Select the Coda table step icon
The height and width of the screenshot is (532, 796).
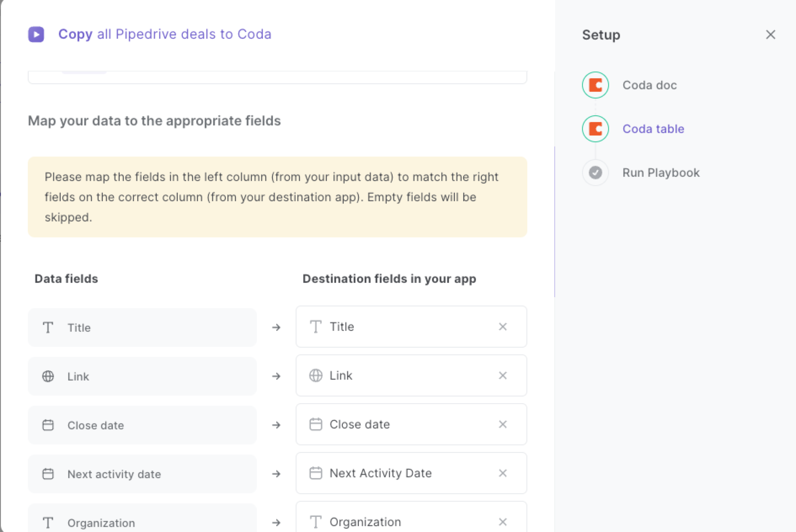[595, 129]
